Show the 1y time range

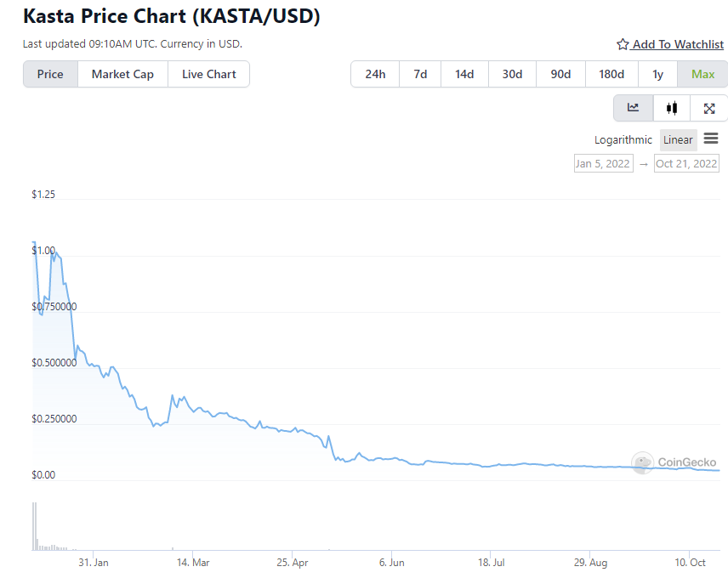[658, 74]
